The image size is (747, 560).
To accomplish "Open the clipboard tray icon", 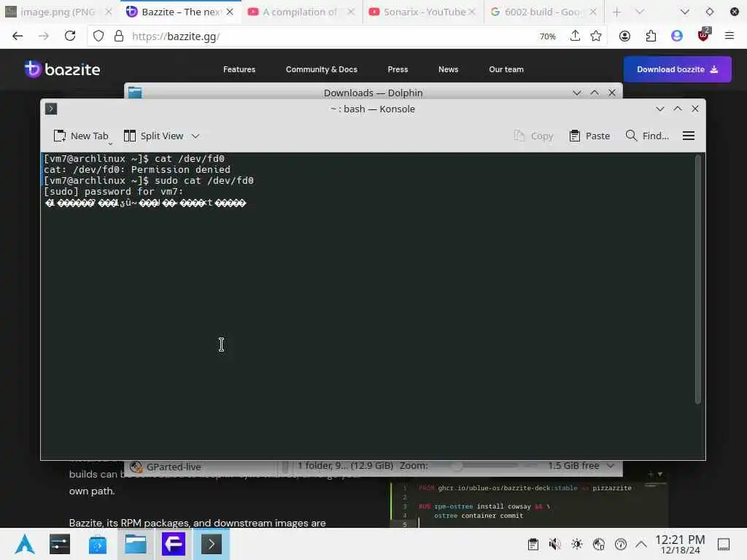I will (x=533, y=544).
